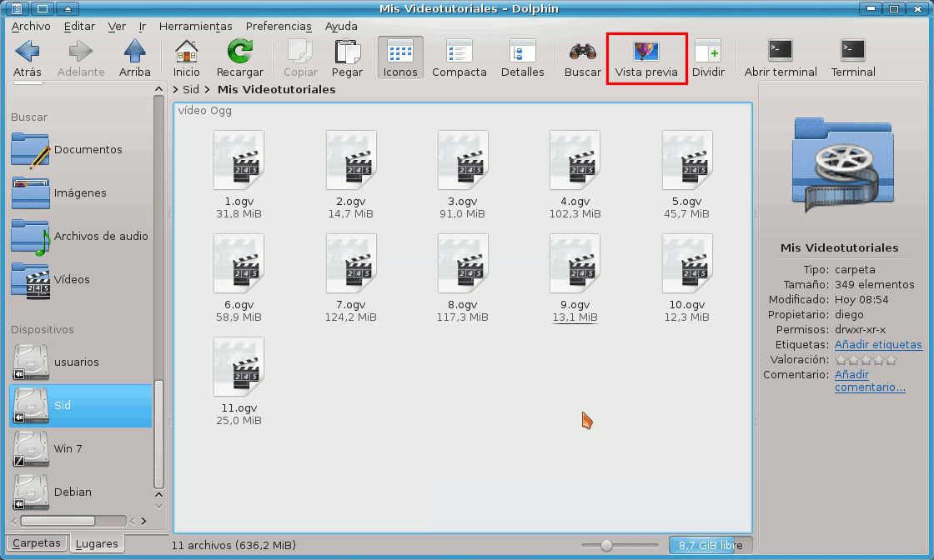Viewport: 934px width, 560px height.
Task: Expand the breadcrumb arrow before Sid
Action: click(x=176, y=89)
